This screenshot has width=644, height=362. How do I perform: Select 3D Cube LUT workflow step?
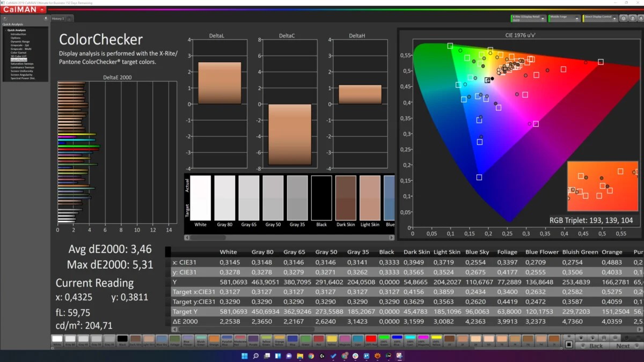click(18, 56)
